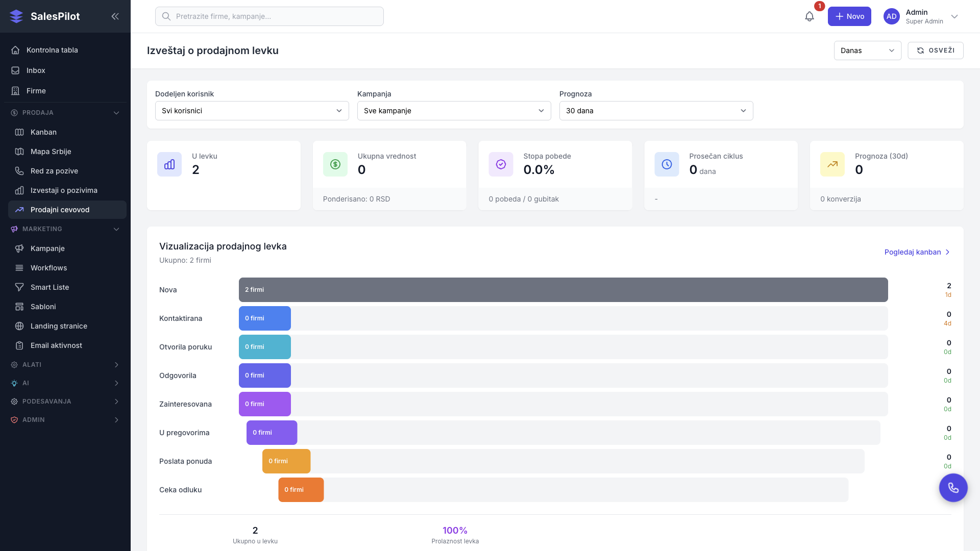The height and width of the screenshot is (551, 980).
Task: Click the gray Nova funnel bar
Action: (x=563, y=290)
